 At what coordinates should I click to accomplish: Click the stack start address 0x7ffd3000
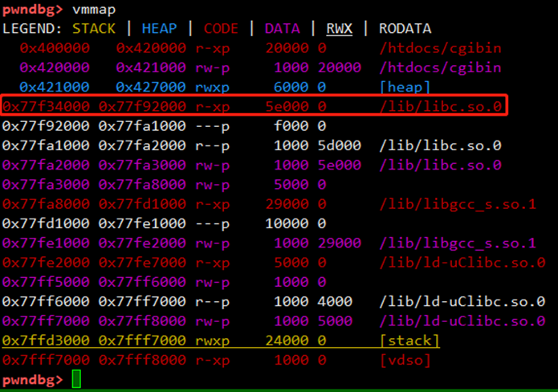46,341
